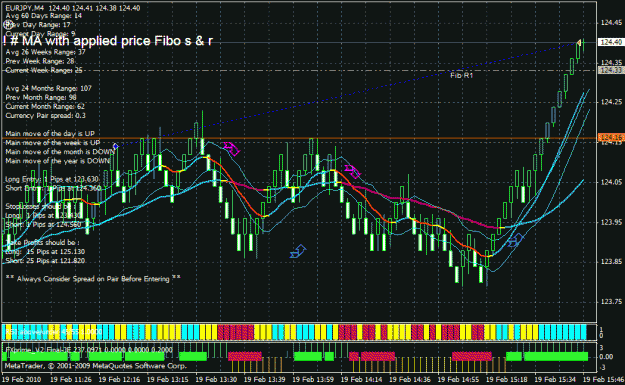The image size is (625, 385).
Task: Click 'Current Month Range: 62' text
Action: click(x=45, y=106)
